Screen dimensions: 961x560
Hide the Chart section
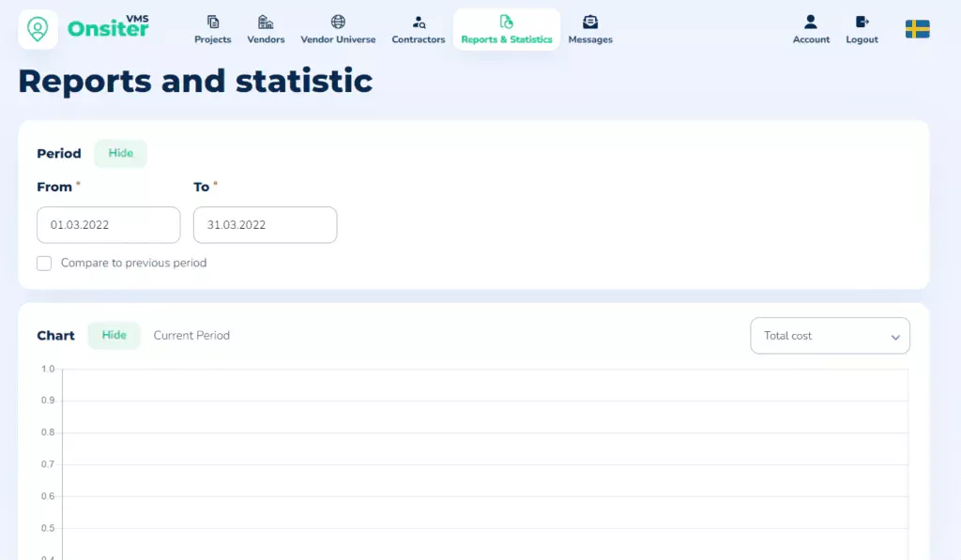click(x=114, y=335)
